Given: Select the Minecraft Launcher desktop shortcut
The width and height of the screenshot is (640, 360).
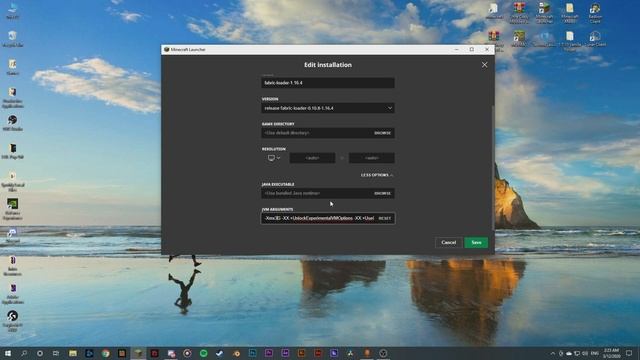Looking at the screenshot, I should (544, 12).
